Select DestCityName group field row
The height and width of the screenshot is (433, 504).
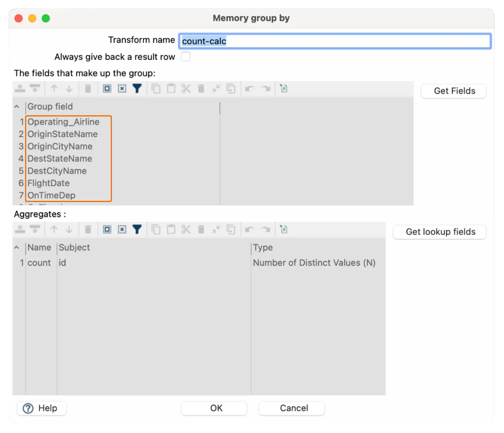point(57,171)
